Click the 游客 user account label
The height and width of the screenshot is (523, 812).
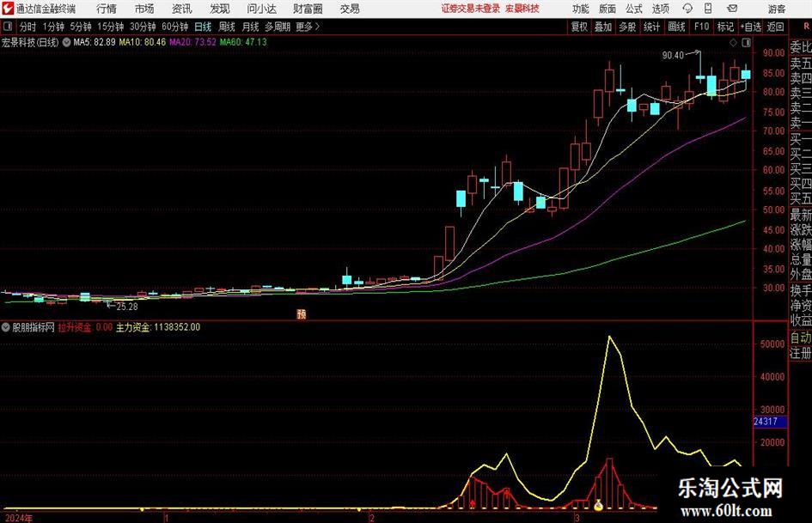tap(776, 9)
